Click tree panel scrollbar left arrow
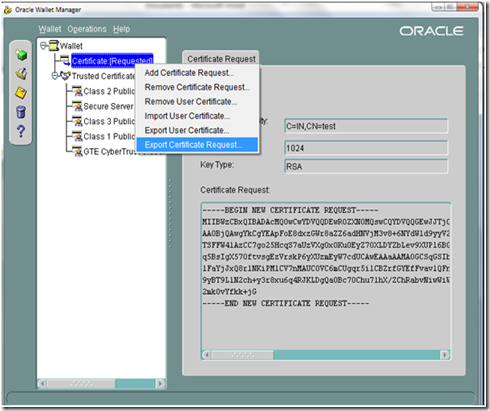Viewport: 490px width, 411px height. click(x=42, y=384)
